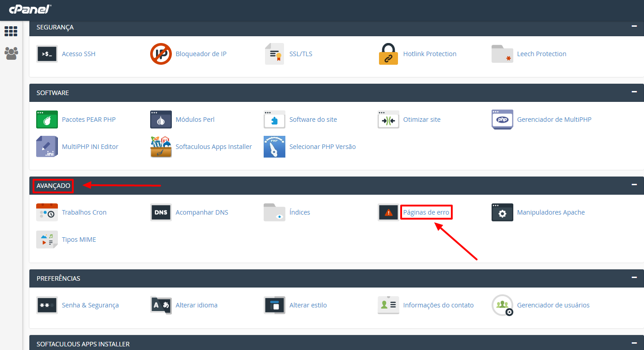Collapse the Software section
Image resolution: width=644 pixels, height=350 pixels.
click(x=634, y=92)
